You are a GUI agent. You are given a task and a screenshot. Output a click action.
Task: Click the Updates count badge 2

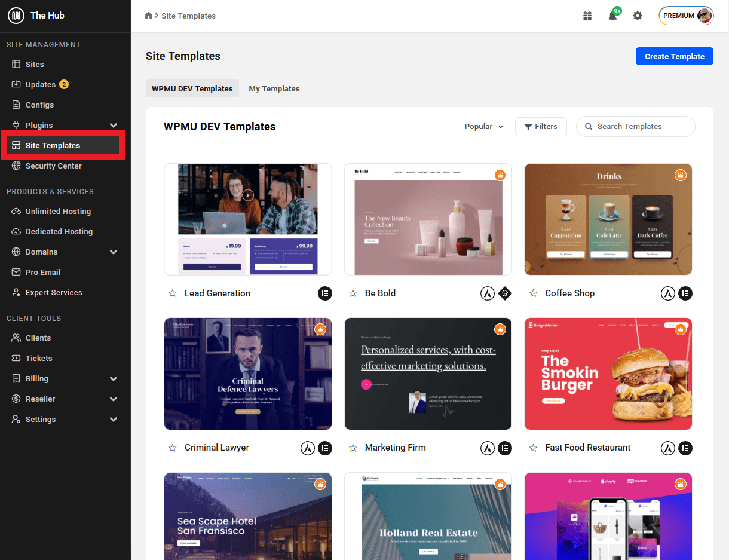[x=64, y=84]
